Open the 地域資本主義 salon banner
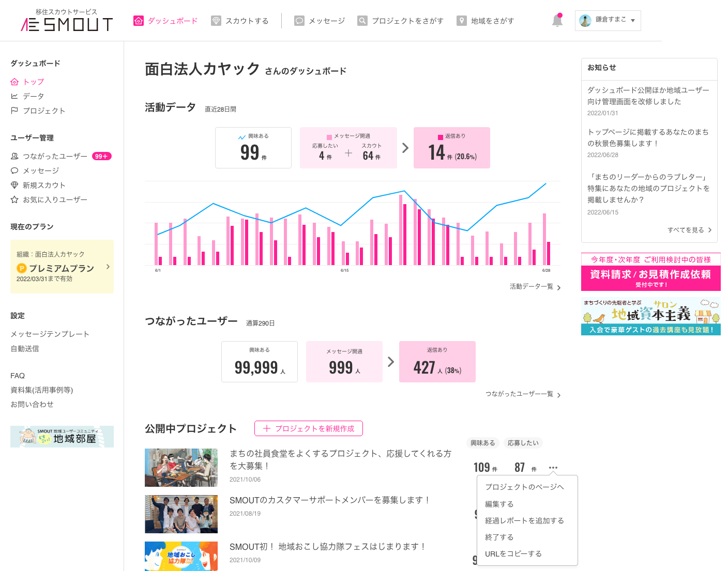This screenshot has width=728, height=571. click(651, 316)
